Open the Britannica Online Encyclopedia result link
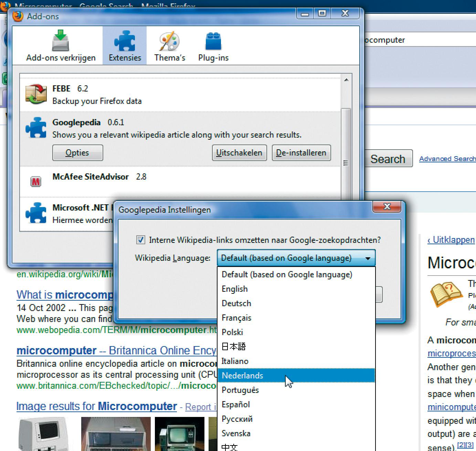Viewport: 476px width, 451px height. point(117,351)
